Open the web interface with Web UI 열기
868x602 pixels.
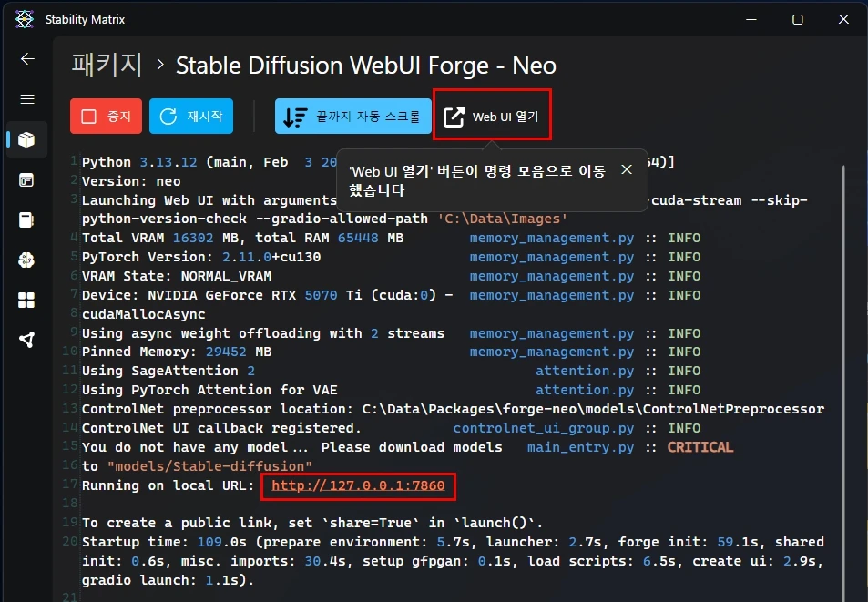tap(492, 117)
